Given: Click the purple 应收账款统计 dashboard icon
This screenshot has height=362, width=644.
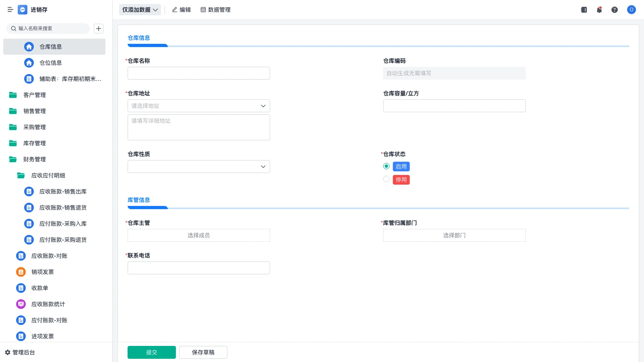Looking at the screenshot, I should (21, 304).
